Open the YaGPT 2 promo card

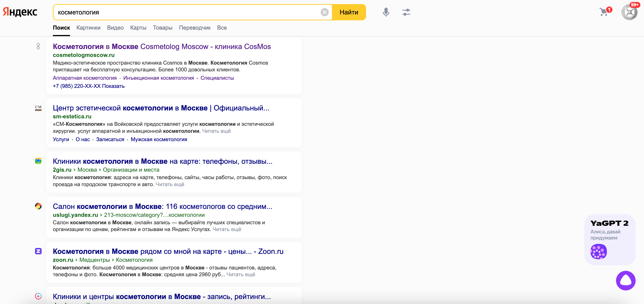coord(610,240)
